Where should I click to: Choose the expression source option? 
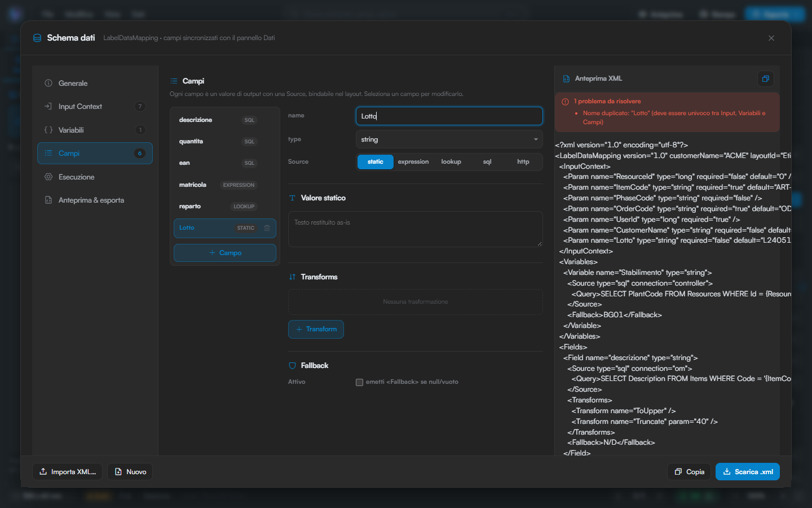(x=413, y=162)
